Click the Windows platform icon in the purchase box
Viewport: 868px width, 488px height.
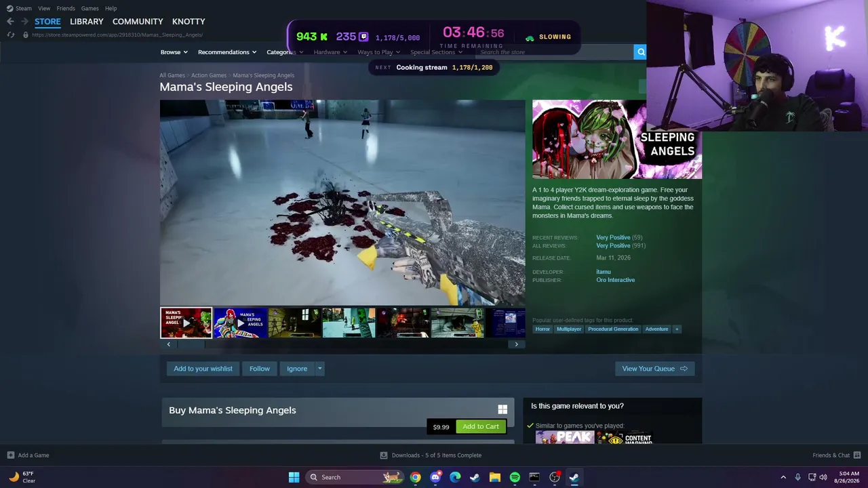pos(502,409)
